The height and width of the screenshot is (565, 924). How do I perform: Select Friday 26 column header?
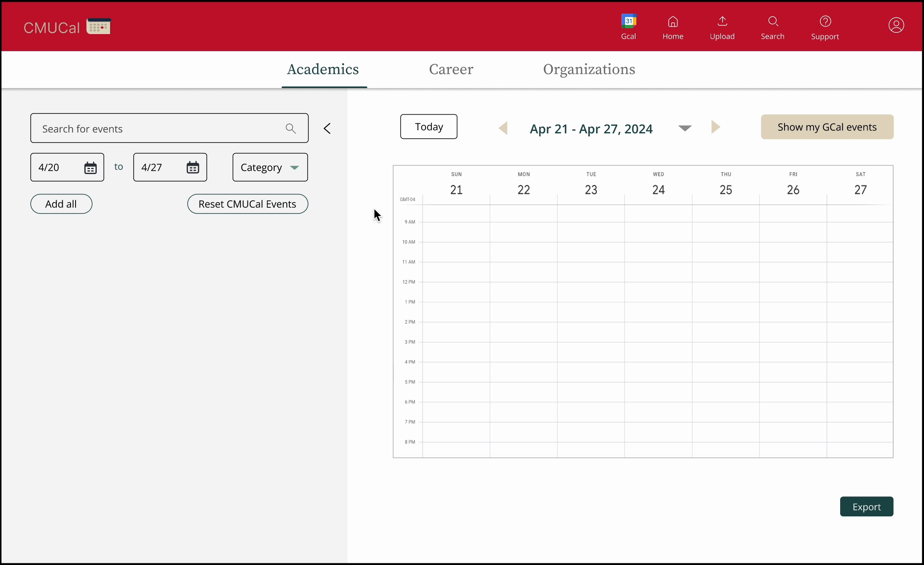coord(793,184)
